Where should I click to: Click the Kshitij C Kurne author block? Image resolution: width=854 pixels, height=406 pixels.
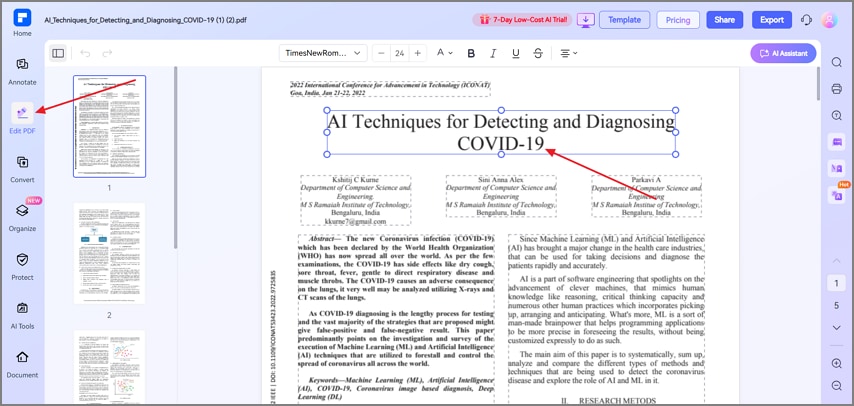pyautogui.click(x=355, y=200)
